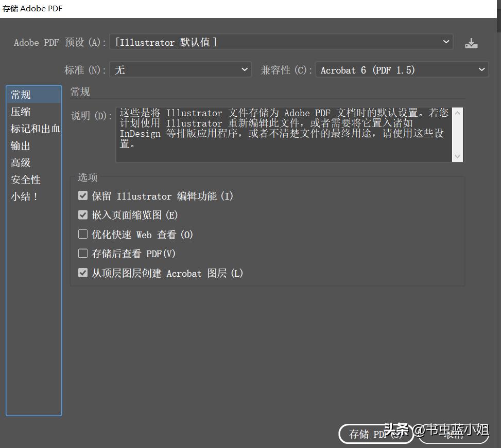This screenshot has width=501, height=448.
Task: Check 存储后查看 PDF option
Action: pyautogui.click(x=83, y=253)
